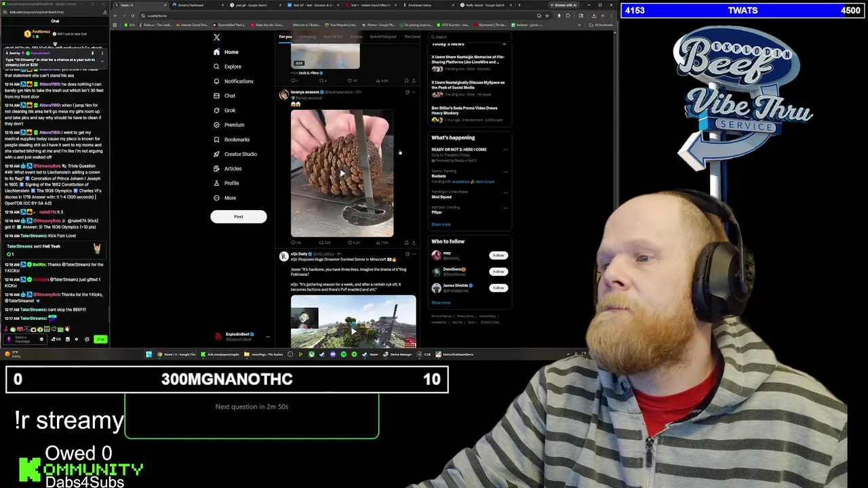Follow the may account
Image resolution: width=868 pixels, height=488 pixels.
click(498, 256)
